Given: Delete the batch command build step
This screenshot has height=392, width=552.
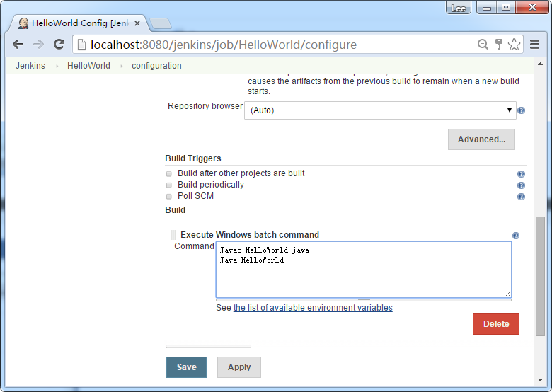Looking at the screenshot, I should 495,324.
